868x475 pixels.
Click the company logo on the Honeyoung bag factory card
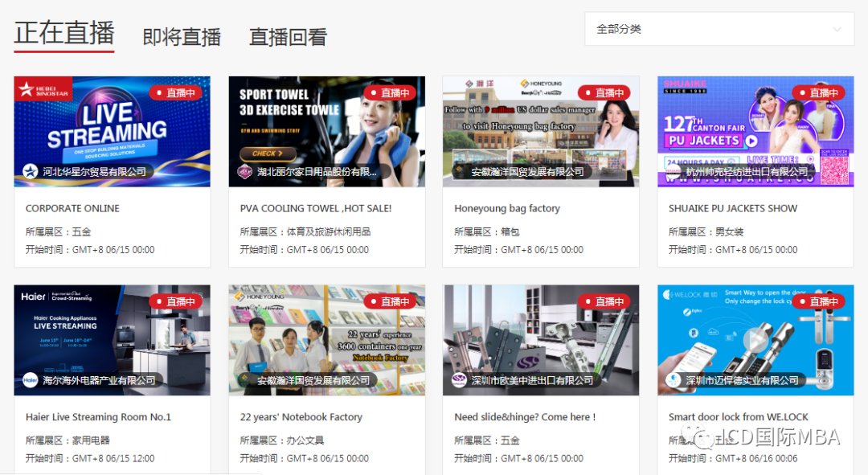[459, 172]
